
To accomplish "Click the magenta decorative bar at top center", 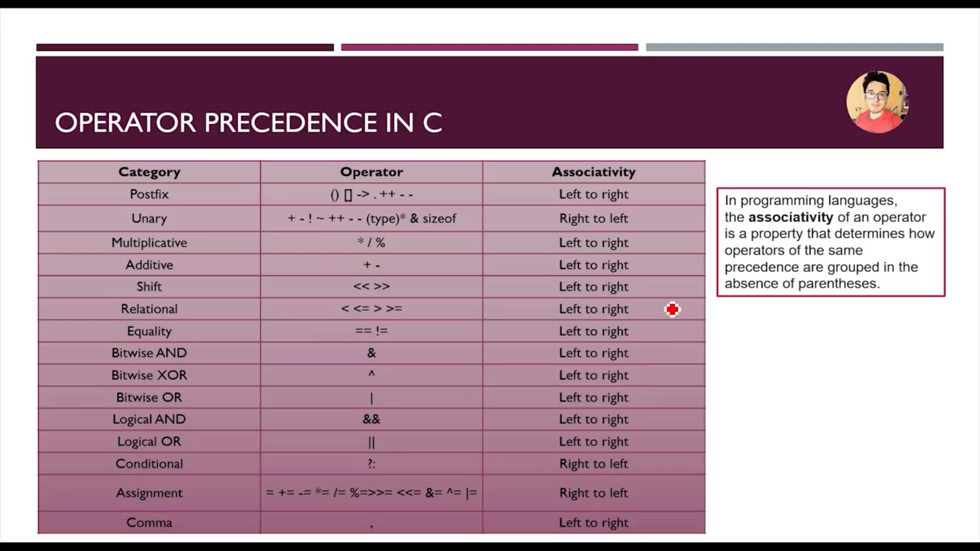I will click(x=489, y=47).
